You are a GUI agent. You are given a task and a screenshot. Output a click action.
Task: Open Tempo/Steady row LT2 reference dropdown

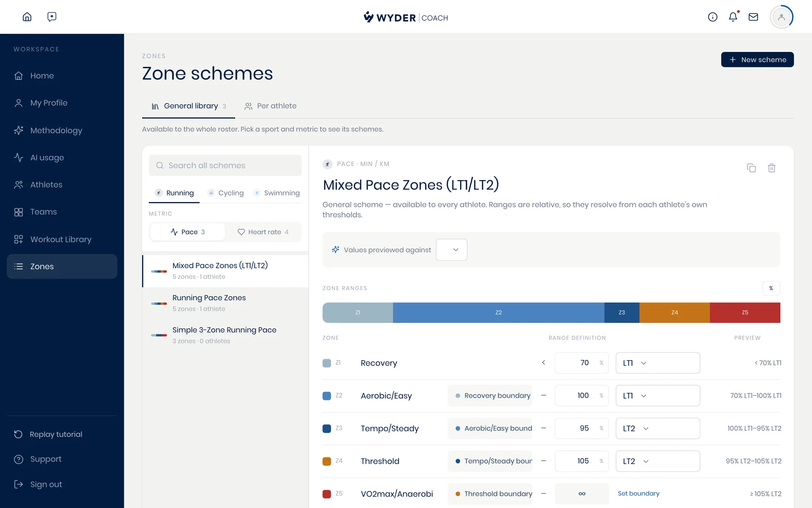tap(658, 428)
